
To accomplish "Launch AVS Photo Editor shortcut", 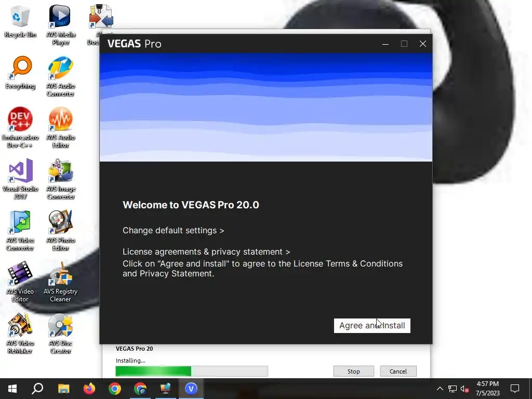I will pos(60,231).
